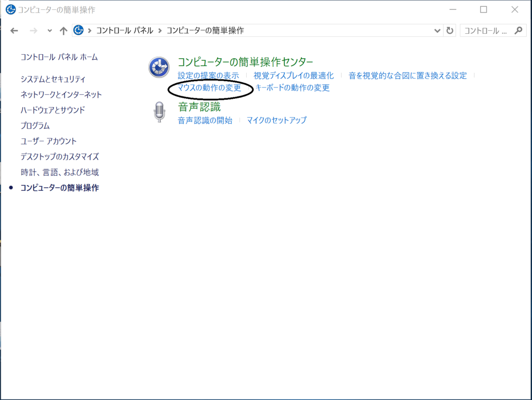532x400 pixels.
Task: Open the address bar dropdown arrow
Action: click(437, 30)
